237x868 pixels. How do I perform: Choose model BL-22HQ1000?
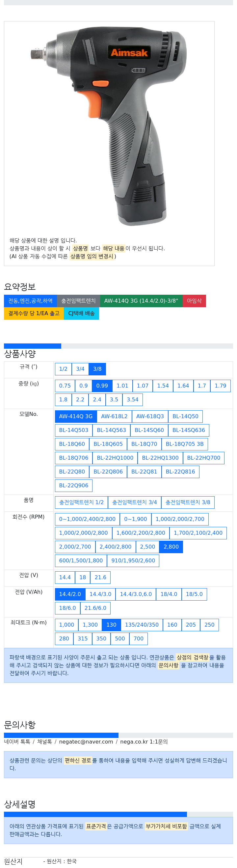pos(115,458)
